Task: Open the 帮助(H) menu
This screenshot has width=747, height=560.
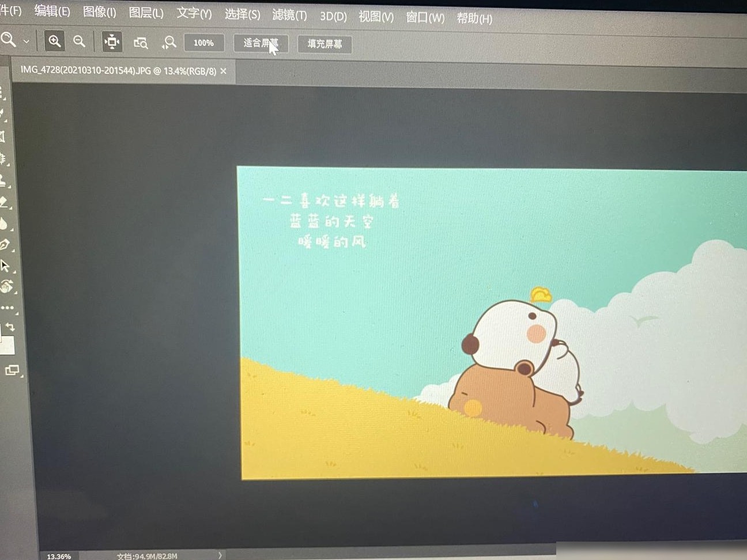Action: tap(474, 18)
